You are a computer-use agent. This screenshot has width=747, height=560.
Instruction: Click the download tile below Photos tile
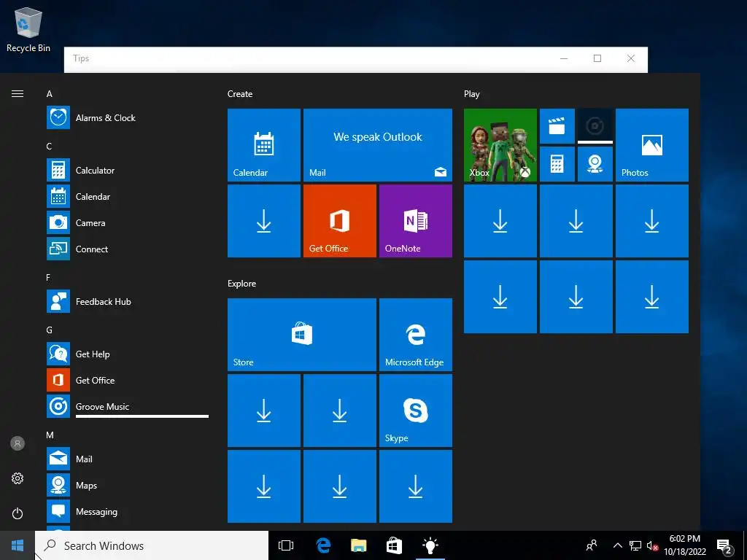[x=651, y=221]
